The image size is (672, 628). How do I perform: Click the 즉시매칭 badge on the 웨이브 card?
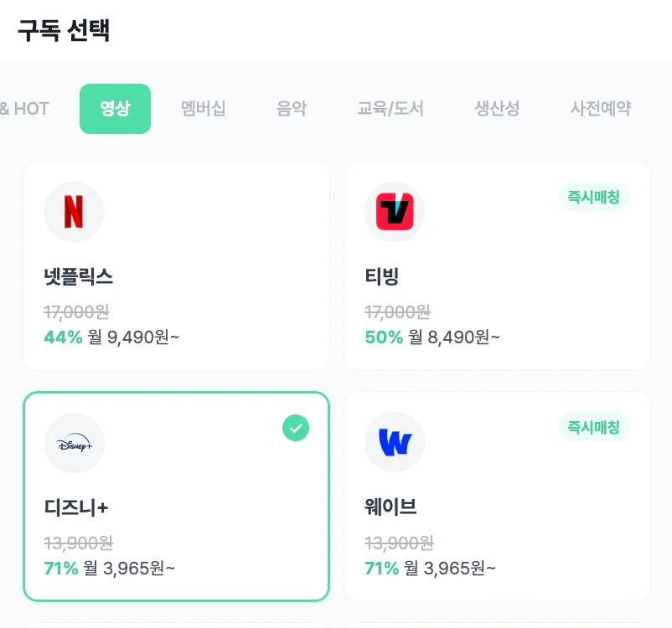point(593,427)
